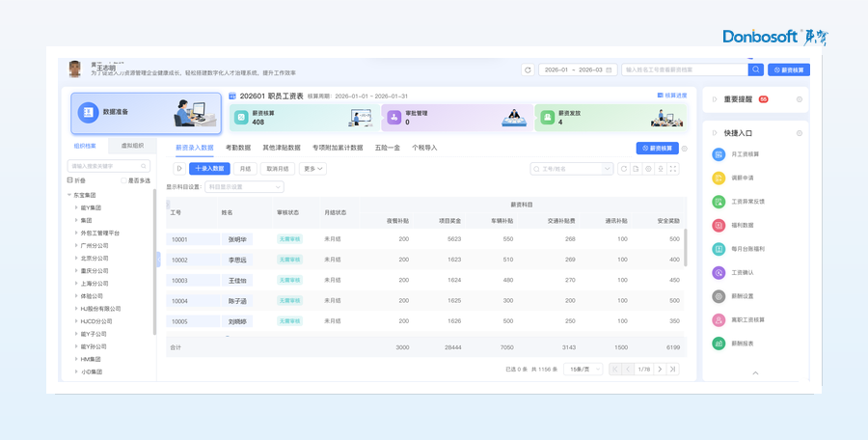Expand the 广州分公司 tree node arrow
The height and width of the screenshot is (440, 868).
point(76,245)
